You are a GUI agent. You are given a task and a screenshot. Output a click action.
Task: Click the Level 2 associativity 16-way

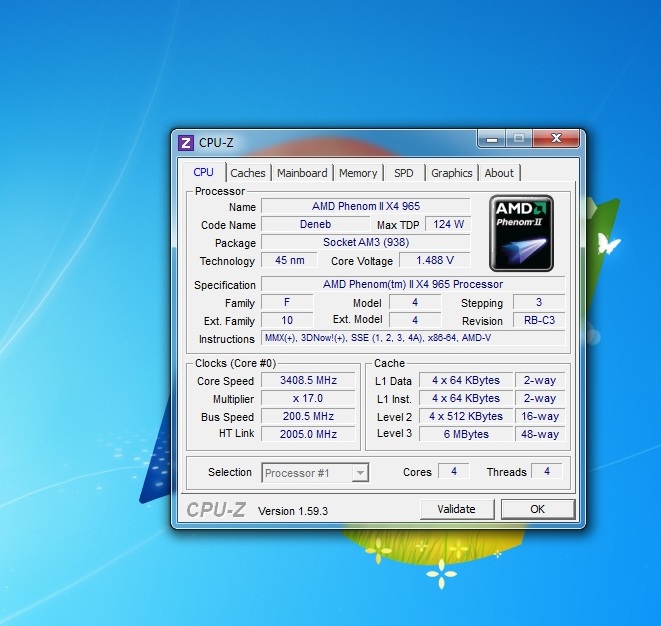click(x=540, y=416)
